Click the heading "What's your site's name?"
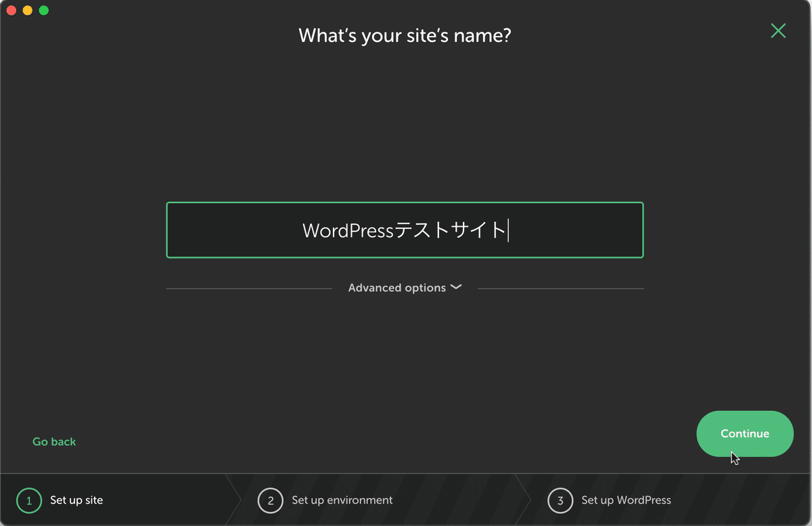This screenshot has width=812, height=526. (405, 35)
